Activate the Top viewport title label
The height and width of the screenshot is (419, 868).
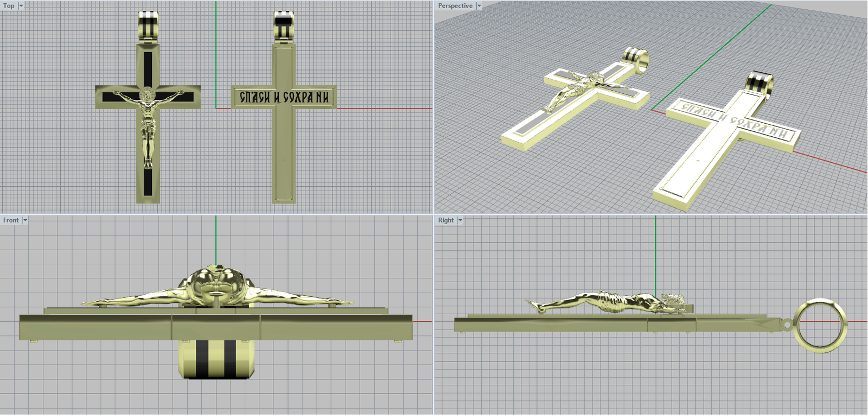pyautogui.click(x=9, y=6)
